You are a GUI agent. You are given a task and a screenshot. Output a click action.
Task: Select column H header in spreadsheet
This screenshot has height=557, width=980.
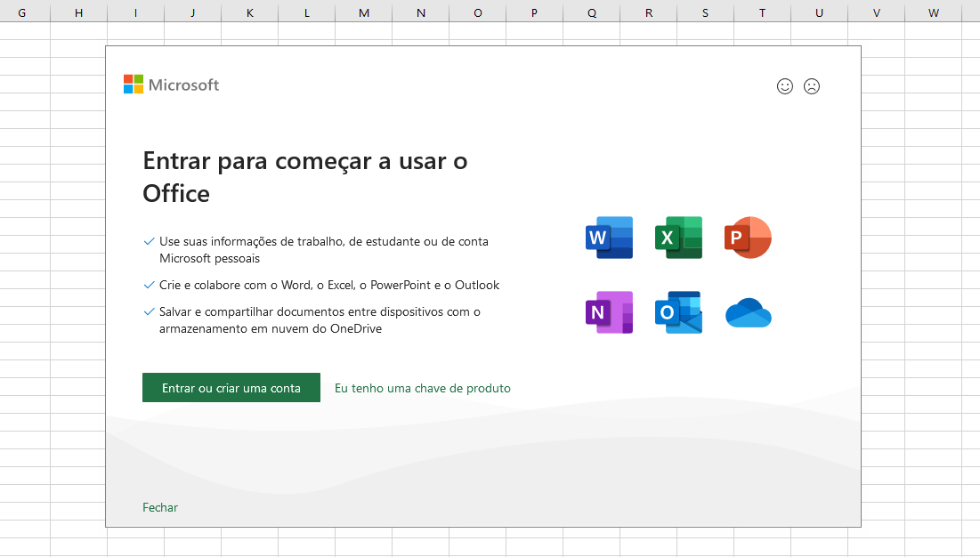point(78,12)
